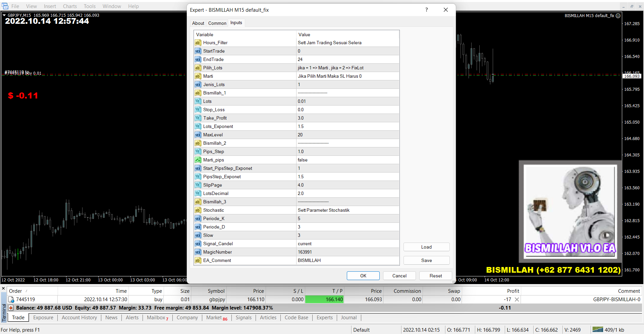Viewport: 644px width, 334px height.
Task: Click the Load button for presets
Action: [x=426, y=247]
